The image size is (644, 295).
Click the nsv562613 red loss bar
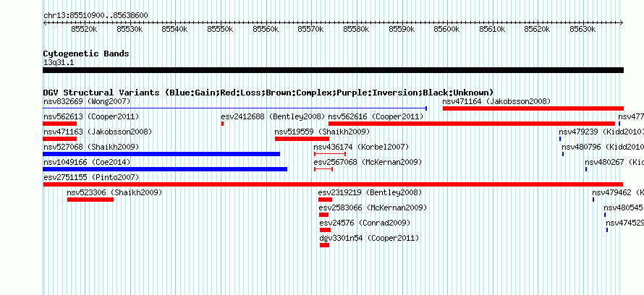pos(60,124)
